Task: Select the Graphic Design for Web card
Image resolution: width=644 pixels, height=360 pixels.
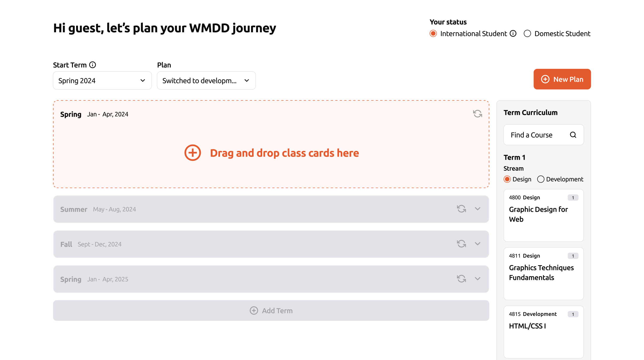Action: (543, 215)
